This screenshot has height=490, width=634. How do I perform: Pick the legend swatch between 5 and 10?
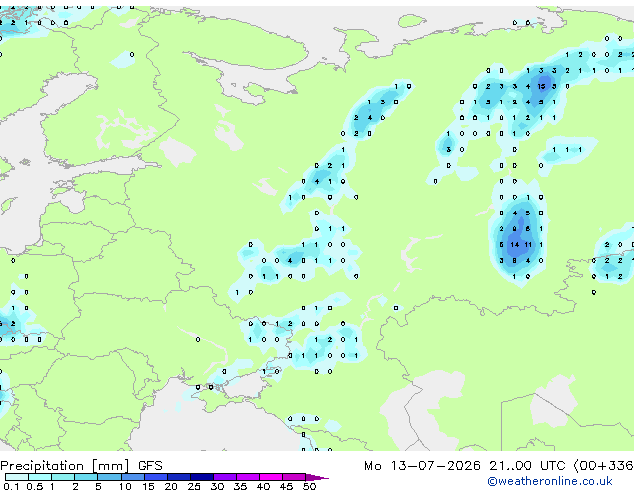point(109,477)
